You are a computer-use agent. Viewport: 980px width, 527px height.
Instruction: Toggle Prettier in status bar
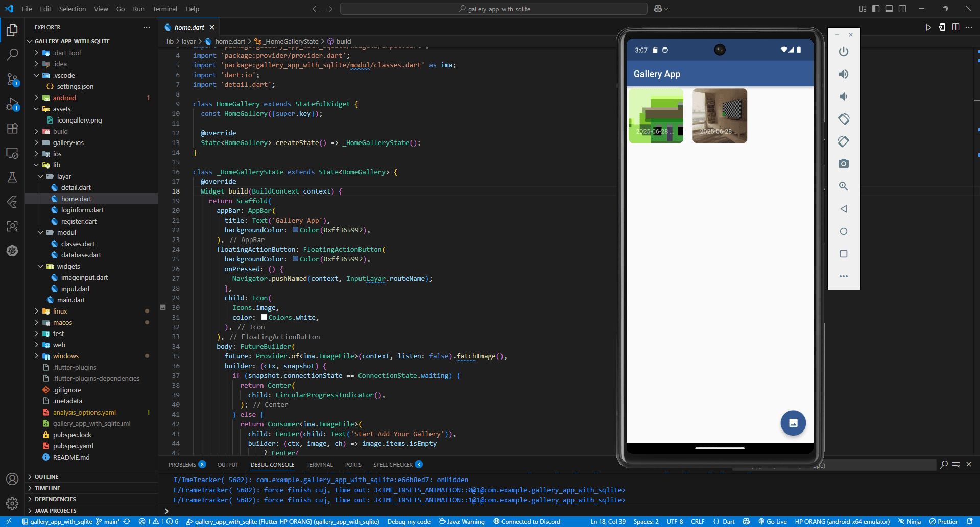coord(943,522)
